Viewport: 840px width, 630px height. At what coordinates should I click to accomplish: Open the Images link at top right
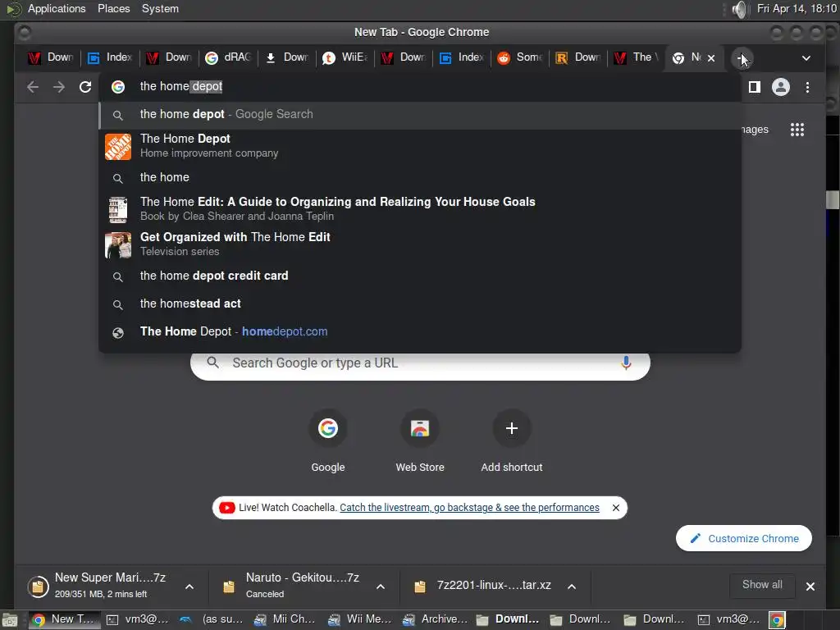point(754,130)
